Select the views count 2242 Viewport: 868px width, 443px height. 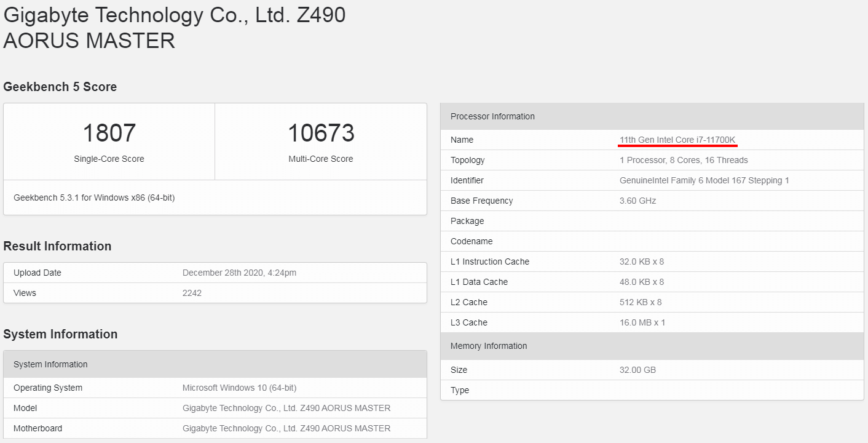point(192,293)
